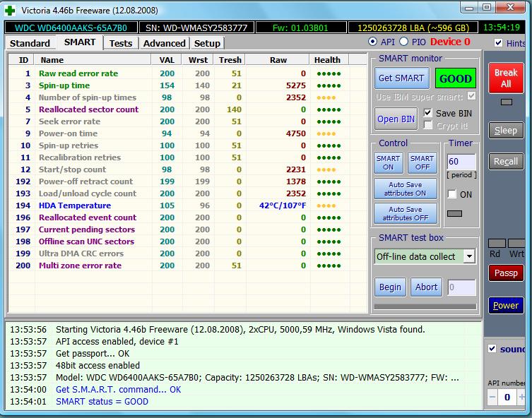The image size is (532, 418).
Task: Click the SMART test progress bar
Action: point(425,306)
